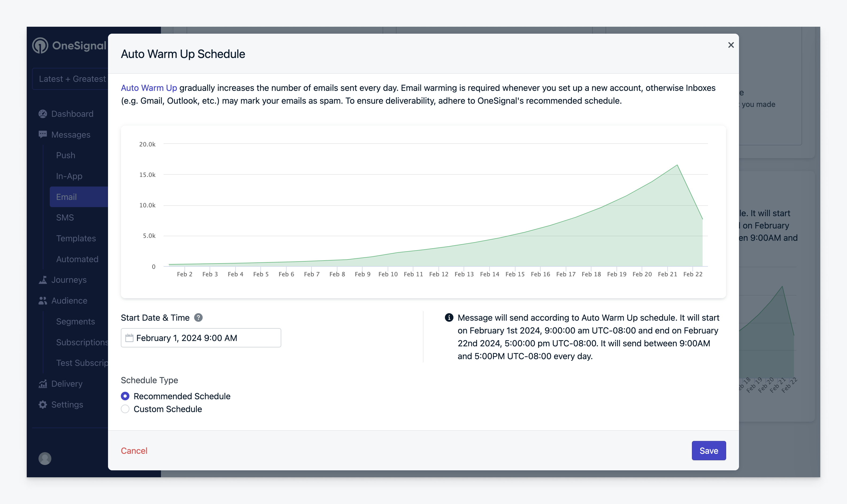Save the Auto Warm Up schedule
Screen dimensions: 847x504
709,450
